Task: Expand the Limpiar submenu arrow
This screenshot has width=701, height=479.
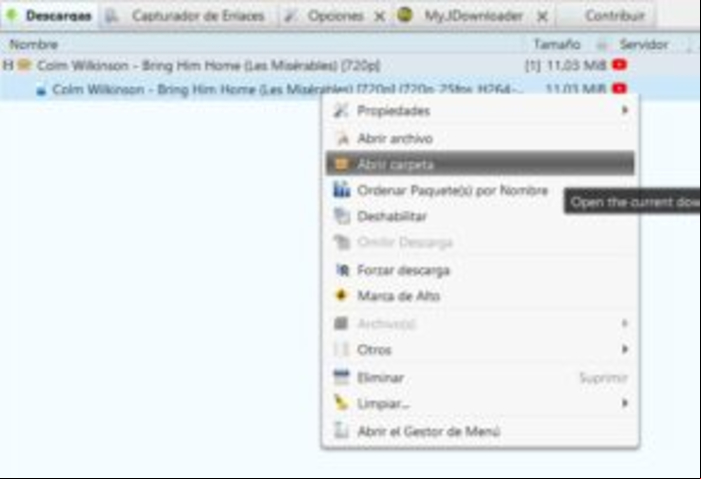Action: tap(625, 403)
